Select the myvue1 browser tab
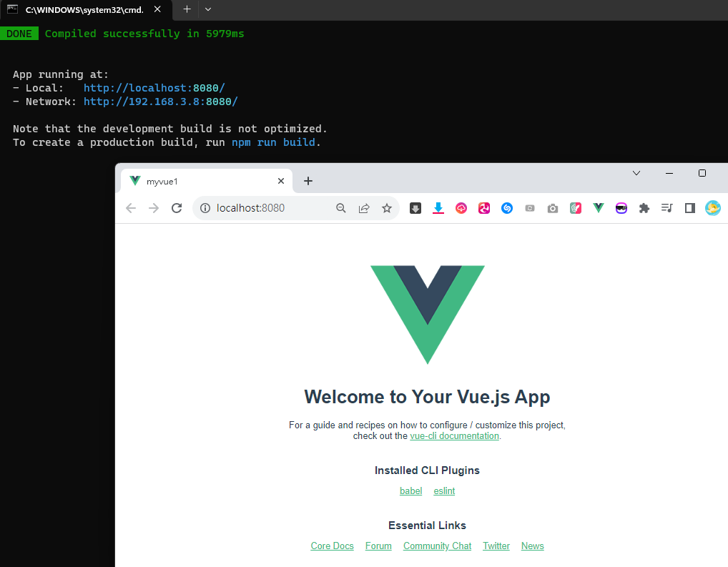 [207, 181]
